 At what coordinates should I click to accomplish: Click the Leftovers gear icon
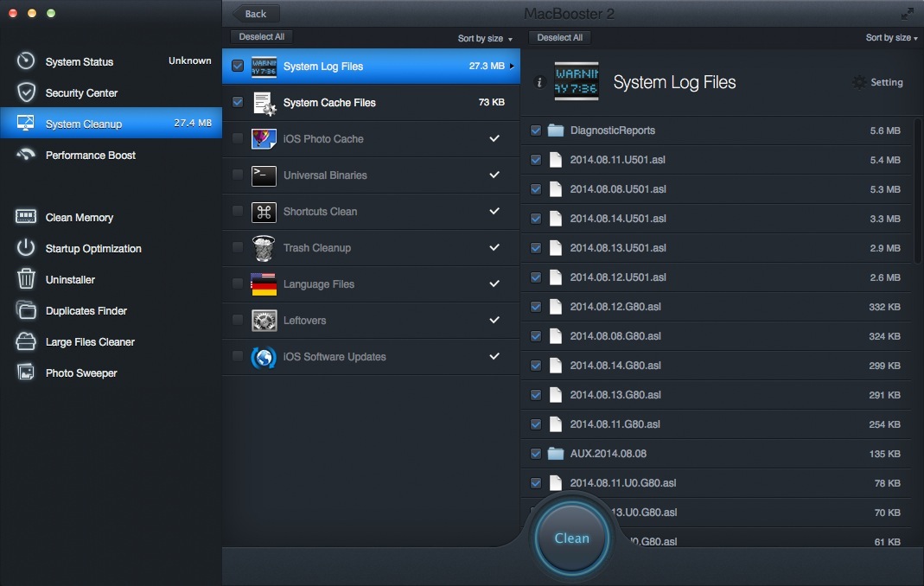(264, 321)
